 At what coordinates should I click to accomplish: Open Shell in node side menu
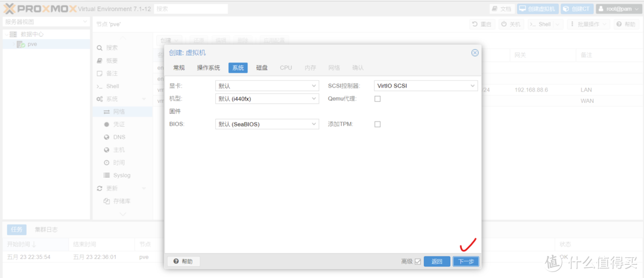point(122,86)
